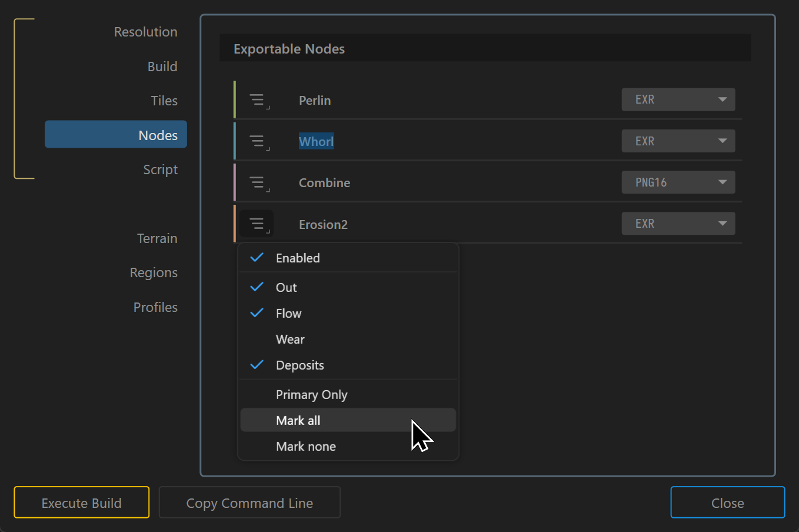Open the Combine PNG16 format dropdown

point(678,182)
